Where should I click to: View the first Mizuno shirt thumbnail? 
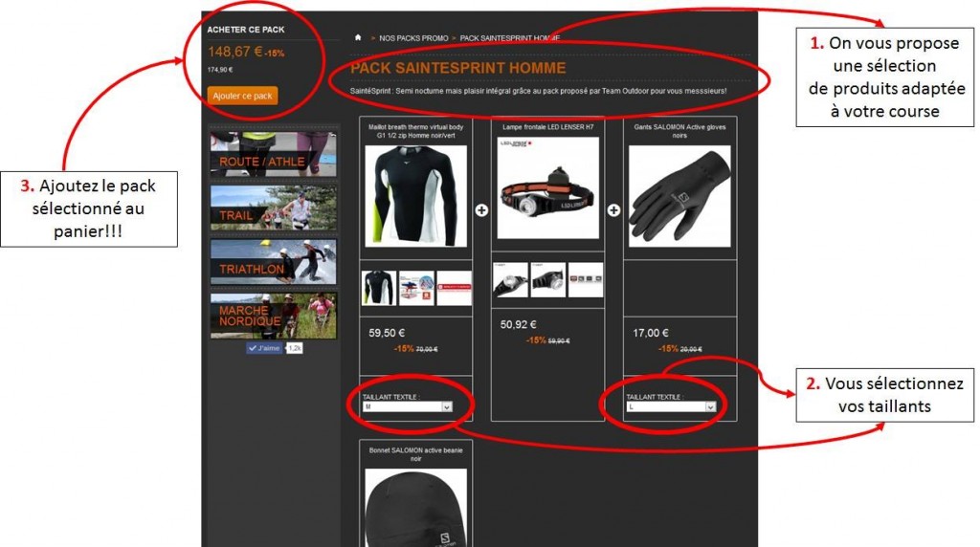pos(379,288)
